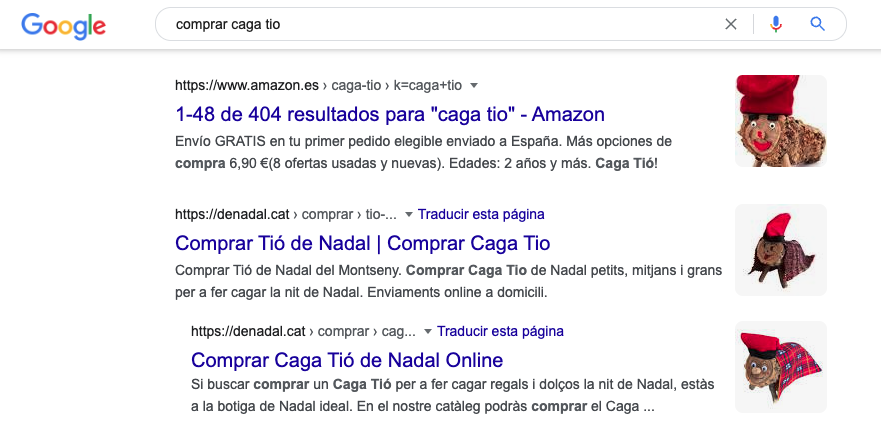This screenshot has width=881, height=432.
Task: Click the indented denadal.cat breadcrumb URL
Action: point(302,331)
